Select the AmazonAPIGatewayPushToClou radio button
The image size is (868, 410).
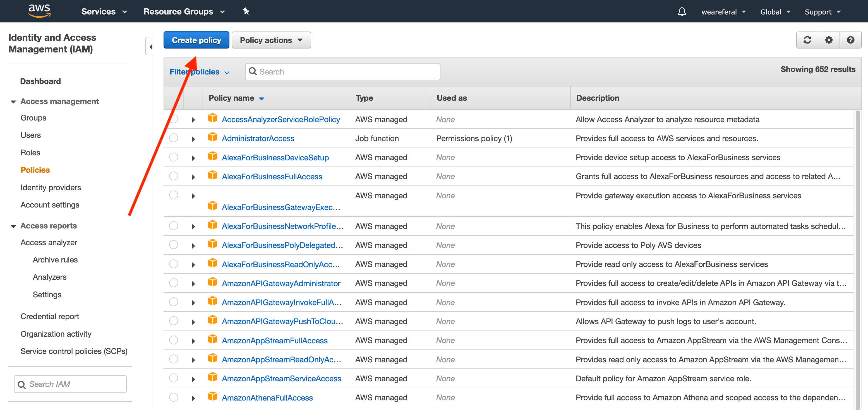(174, 321)
